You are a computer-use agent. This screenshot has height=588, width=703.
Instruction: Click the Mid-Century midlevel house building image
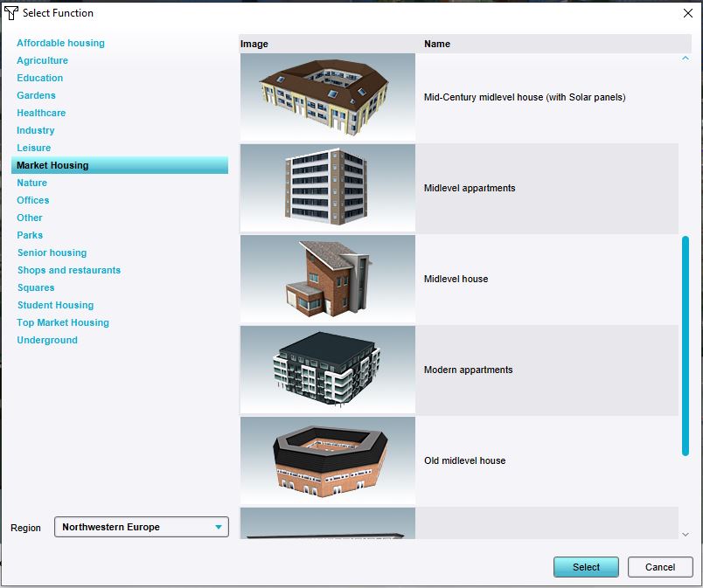coord(327,97)
